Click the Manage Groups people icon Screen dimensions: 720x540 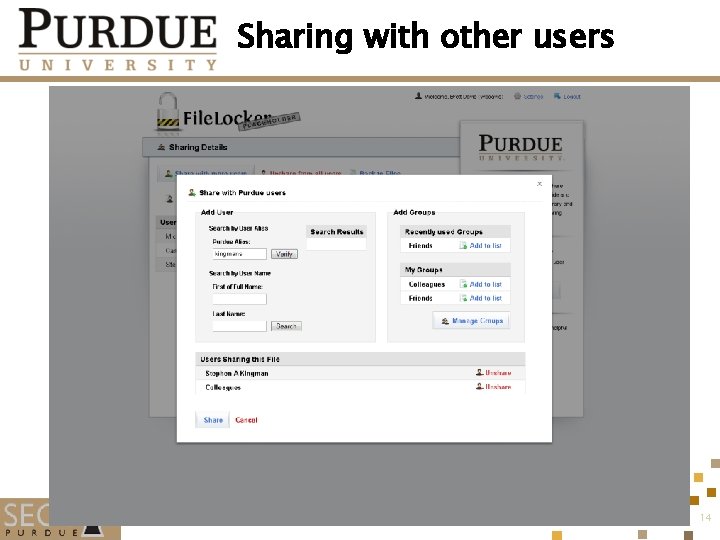(445, 321)
